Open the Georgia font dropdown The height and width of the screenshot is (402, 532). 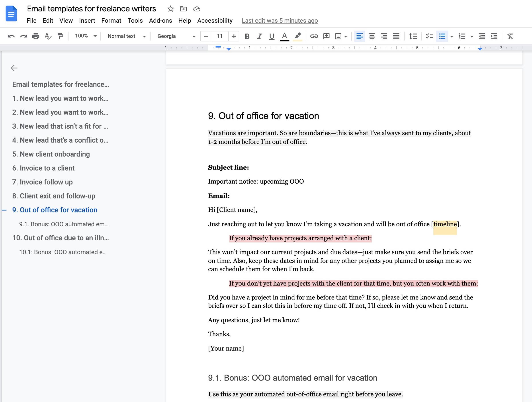point(176,36)
